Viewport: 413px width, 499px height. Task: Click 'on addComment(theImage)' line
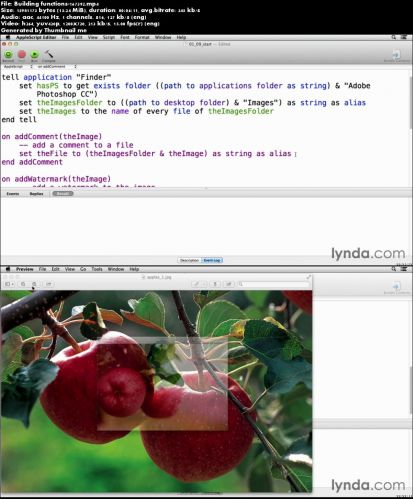coord(52,137)
